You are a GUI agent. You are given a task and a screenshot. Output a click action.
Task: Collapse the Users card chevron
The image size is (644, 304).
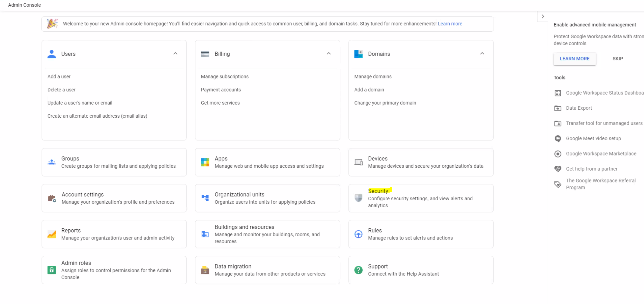click(175, 54)
